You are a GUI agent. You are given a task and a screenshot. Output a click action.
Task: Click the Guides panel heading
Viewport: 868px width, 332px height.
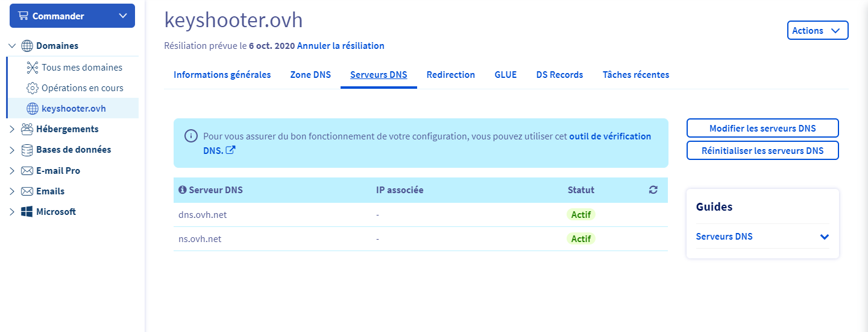coord(714,206)
